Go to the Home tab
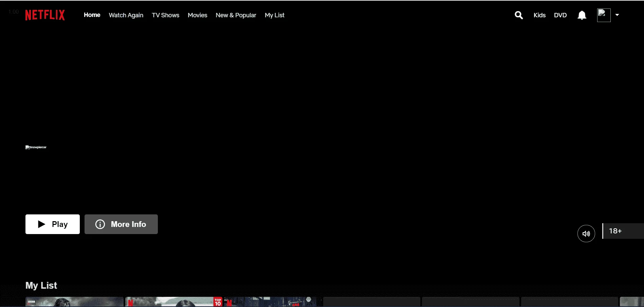The height and width of the screenshot is (307, 644). (x=92, y=15)
